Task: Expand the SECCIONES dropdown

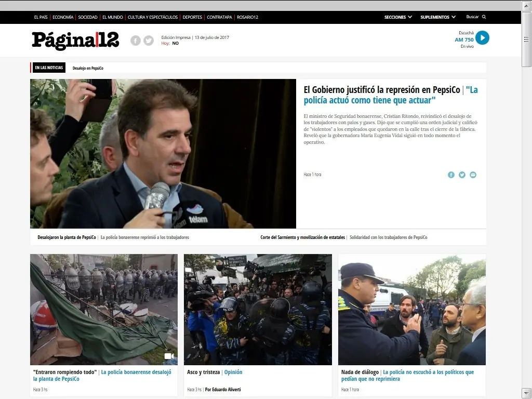Action: (x=398, y=17)
